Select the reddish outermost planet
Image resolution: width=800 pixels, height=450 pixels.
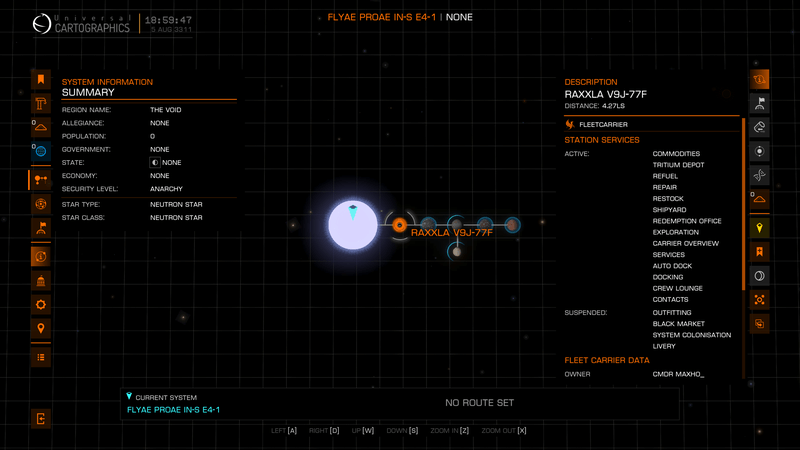(512, 224)
